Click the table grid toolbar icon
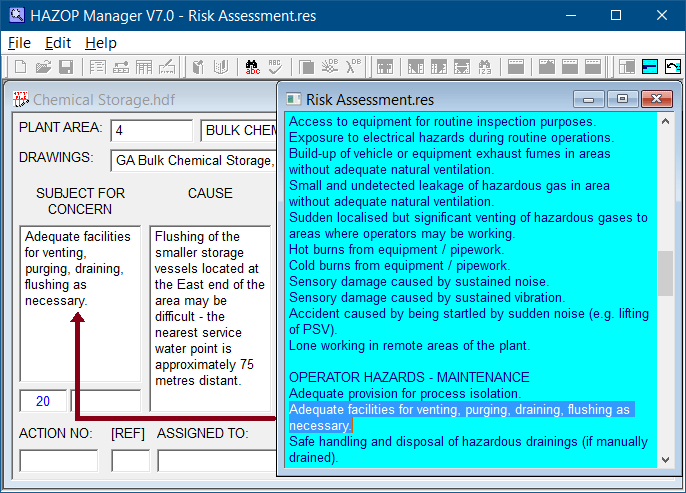686x493 pixels. (144, 67)
